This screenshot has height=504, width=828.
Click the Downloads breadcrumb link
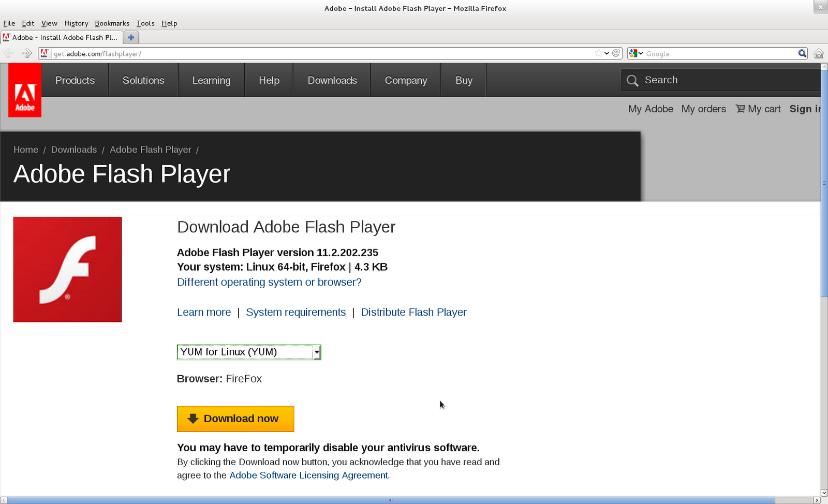[74, 150]
